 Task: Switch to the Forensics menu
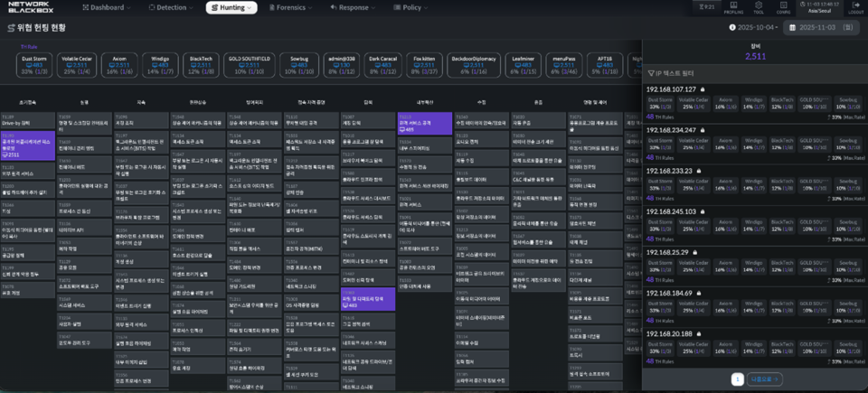tap(292, 7)
